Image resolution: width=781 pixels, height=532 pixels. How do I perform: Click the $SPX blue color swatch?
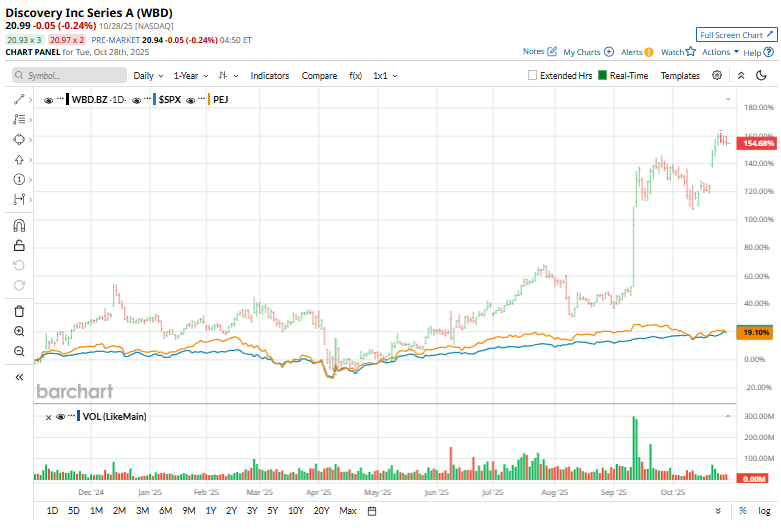[x=155, y=100]
